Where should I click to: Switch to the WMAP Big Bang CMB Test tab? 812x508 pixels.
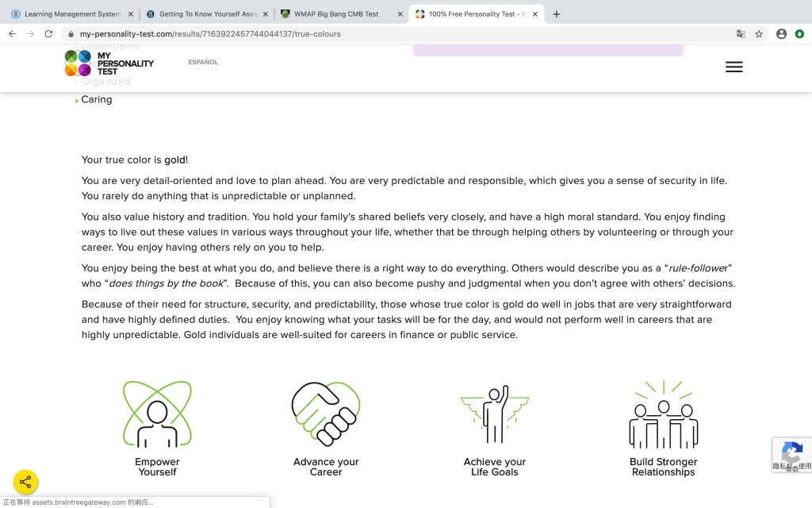pyautogui.click(x=335, y=14)
